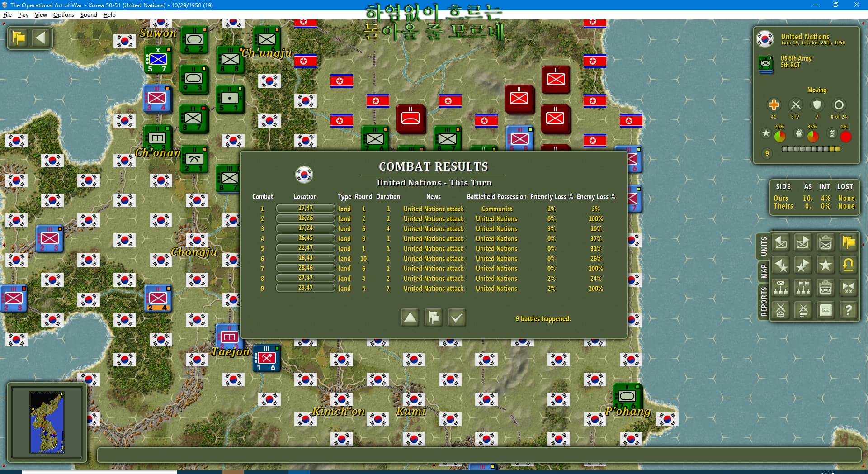Screen dimensions: 868x474
Task: Click the unit card report icon
Action: (x=826, y=310)
